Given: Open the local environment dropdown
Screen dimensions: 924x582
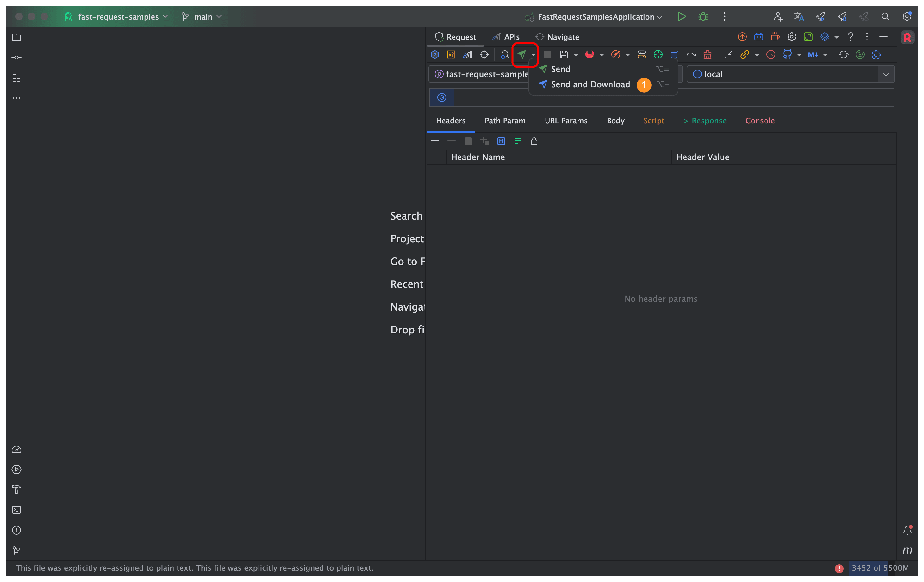Looking at the screenshot, I should 886,74.
